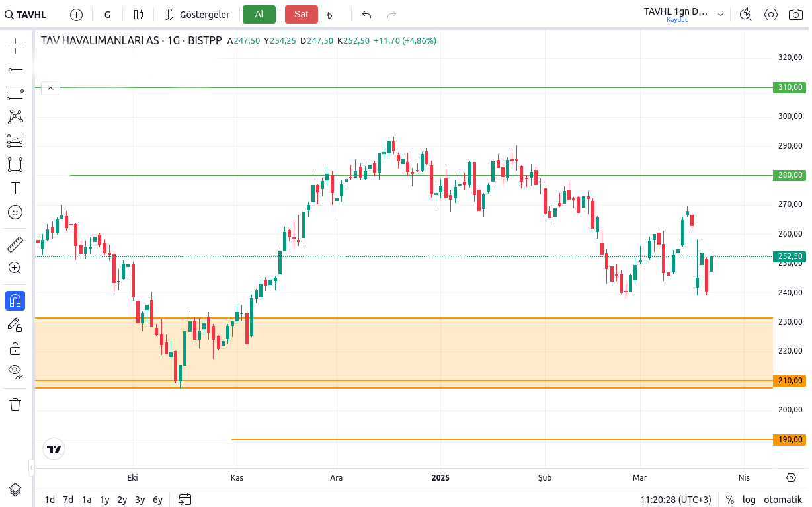Open time axis settings gear icon
812x507 pixels.
pos(791,477)
